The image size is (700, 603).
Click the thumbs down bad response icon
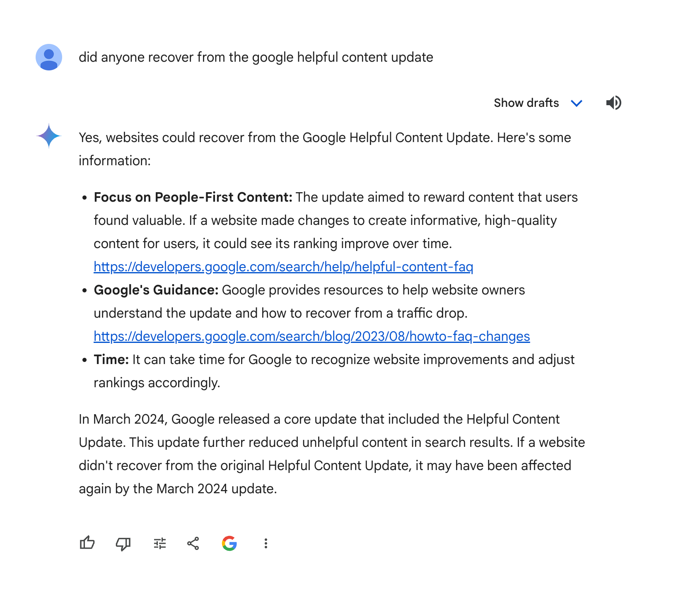click(x=123, y=543)
